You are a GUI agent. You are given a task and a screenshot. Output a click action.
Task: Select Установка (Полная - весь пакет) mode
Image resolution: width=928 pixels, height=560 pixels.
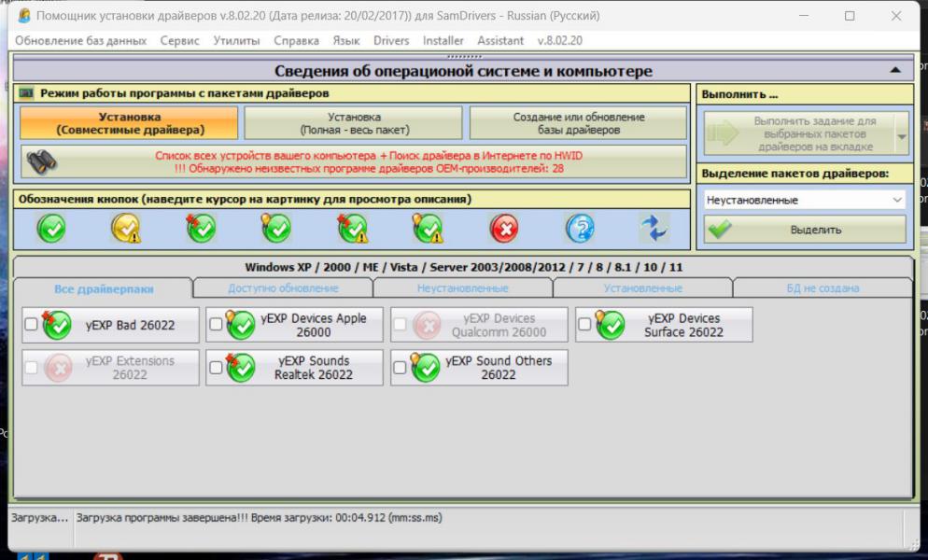click(354, 123)
